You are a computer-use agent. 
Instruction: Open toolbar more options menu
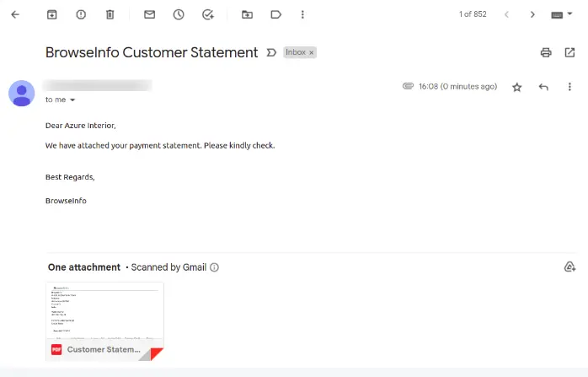302,14
